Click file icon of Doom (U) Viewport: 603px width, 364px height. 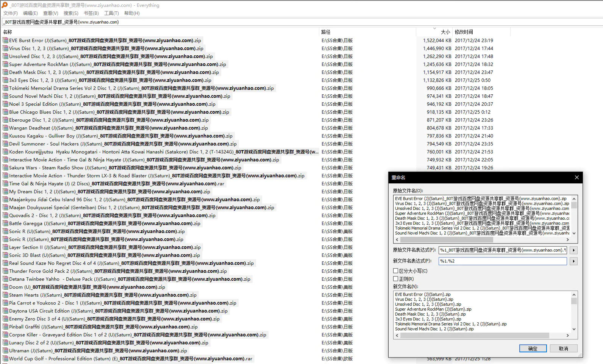(5, 287)
